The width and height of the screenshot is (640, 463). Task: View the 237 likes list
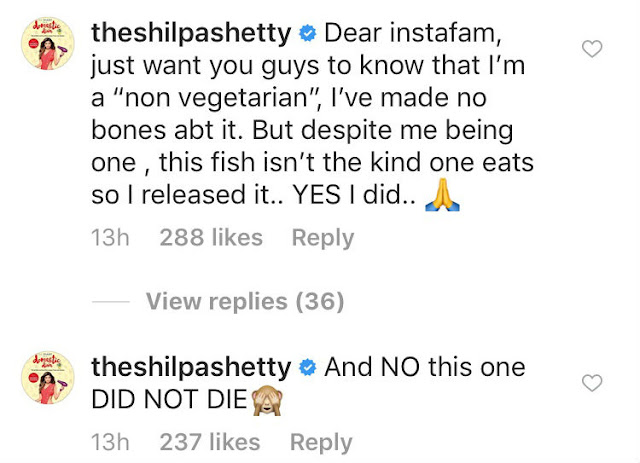[211, 442]
